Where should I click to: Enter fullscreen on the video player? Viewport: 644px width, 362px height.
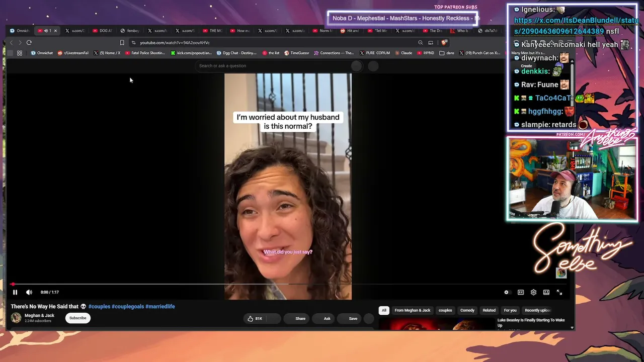(559, 292)
